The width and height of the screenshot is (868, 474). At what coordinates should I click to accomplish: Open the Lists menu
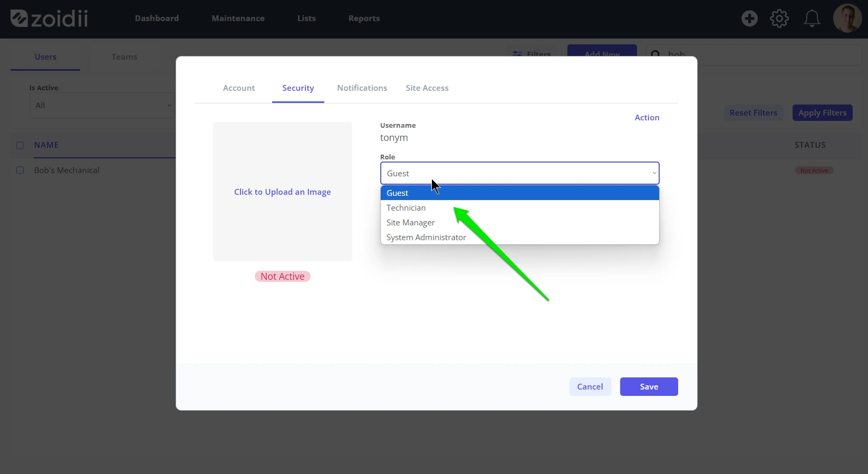tap(306, 18)
